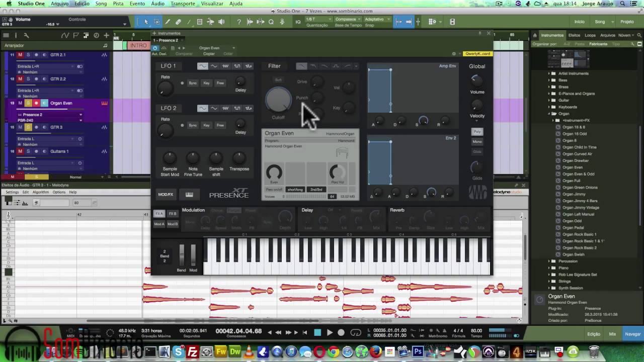Select the Range tool
The image size is (644, 362).
tap(156, 22)
